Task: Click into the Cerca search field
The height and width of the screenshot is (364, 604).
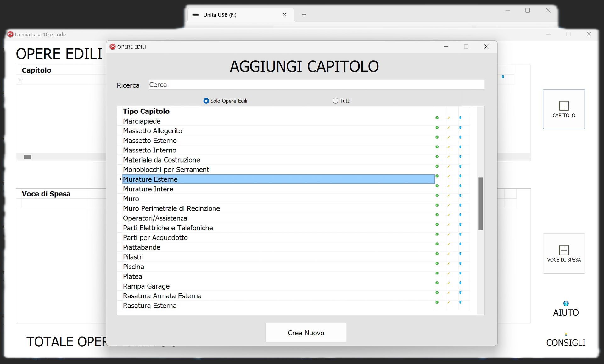Action: pos(316,85)
